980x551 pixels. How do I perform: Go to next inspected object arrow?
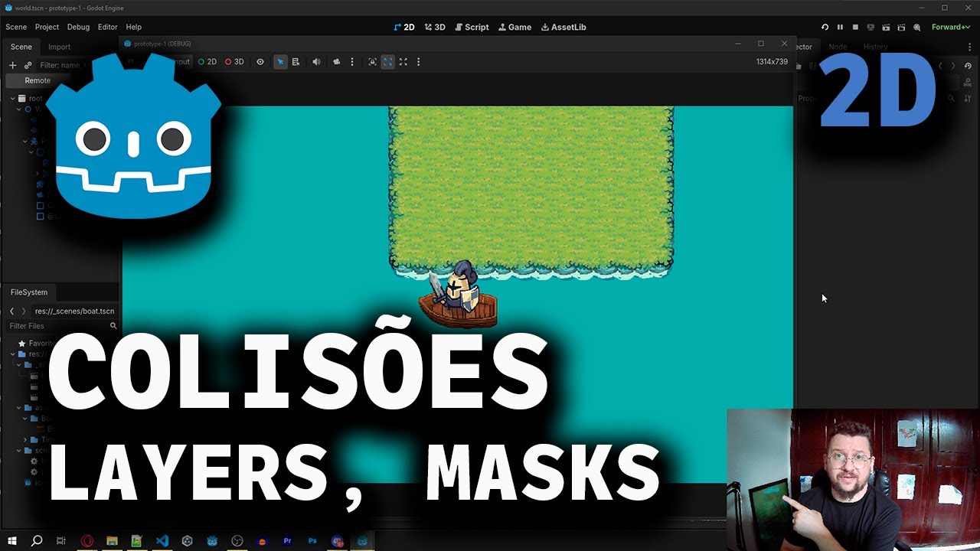click(x=953, y=66)
